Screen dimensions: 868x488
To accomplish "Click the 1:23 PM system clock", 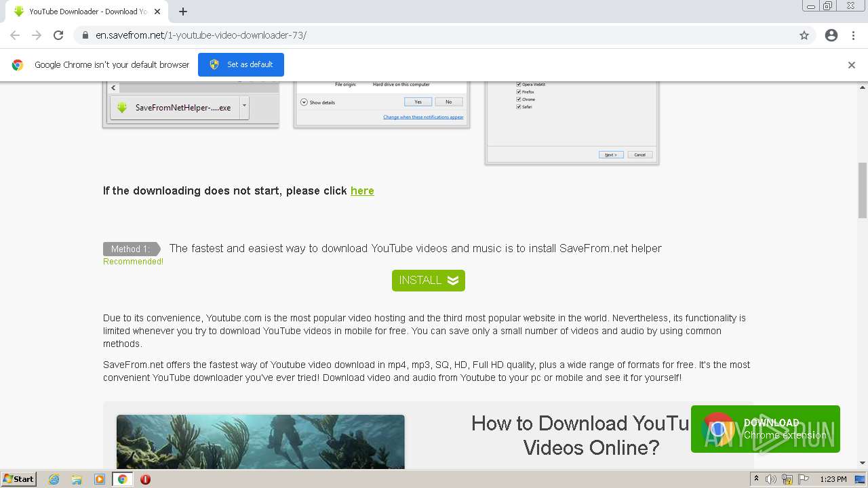I will (833, 479).
